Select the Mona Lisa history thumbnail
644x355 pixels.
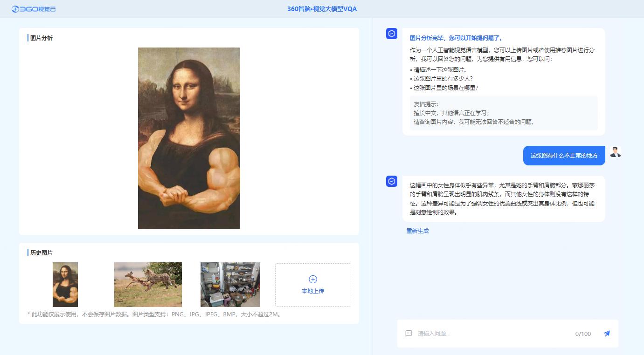(x=65, y=284)
